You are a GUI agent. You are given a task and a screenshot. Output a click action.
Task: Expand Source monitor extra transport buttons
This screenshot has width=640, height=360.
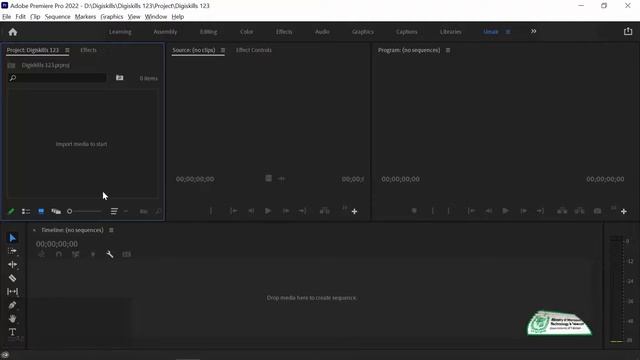click(x=344, y=208)
